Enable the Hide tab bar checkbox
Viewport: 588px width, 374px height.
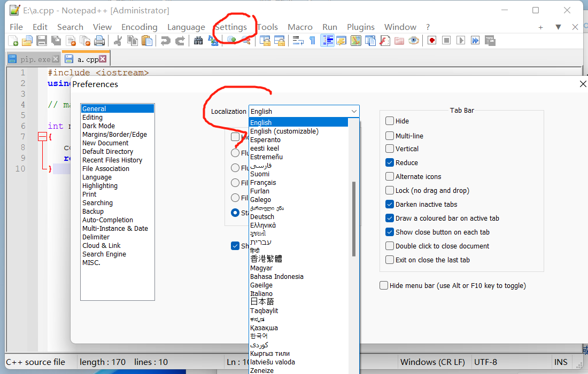(x=390, y=121)
